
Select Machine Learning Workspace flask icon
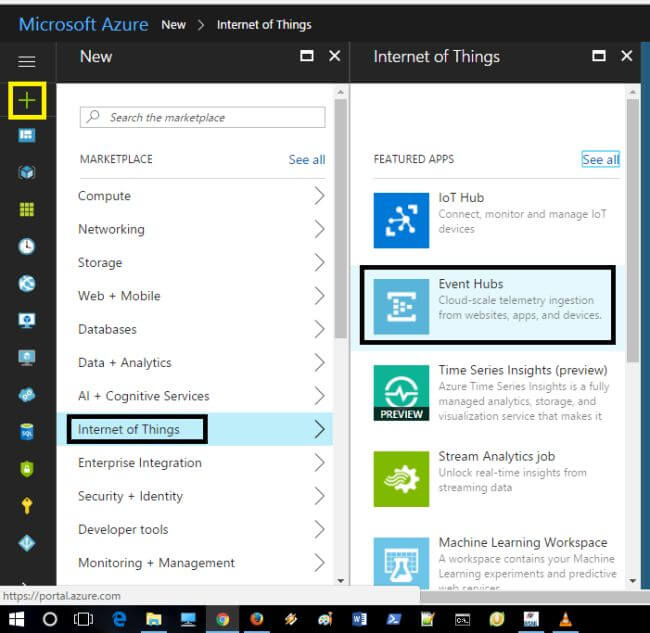click(401, 563)
